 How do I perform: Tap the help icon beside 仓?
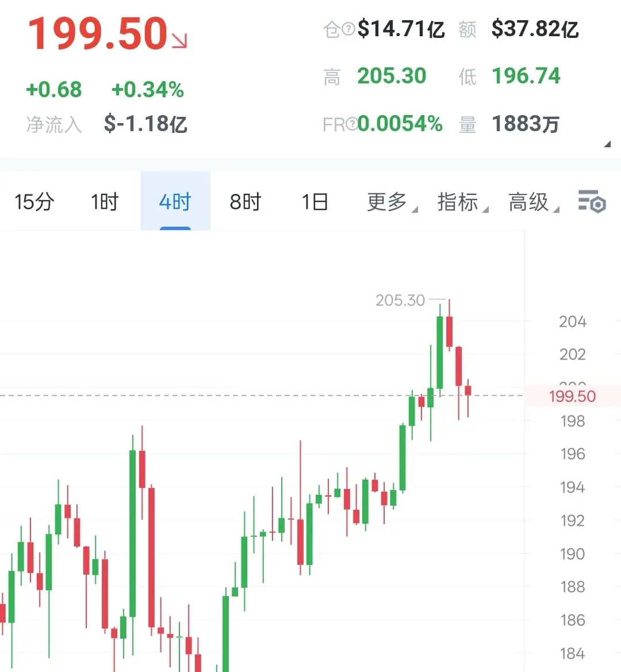pyautogui.click(x=348, y=29)
